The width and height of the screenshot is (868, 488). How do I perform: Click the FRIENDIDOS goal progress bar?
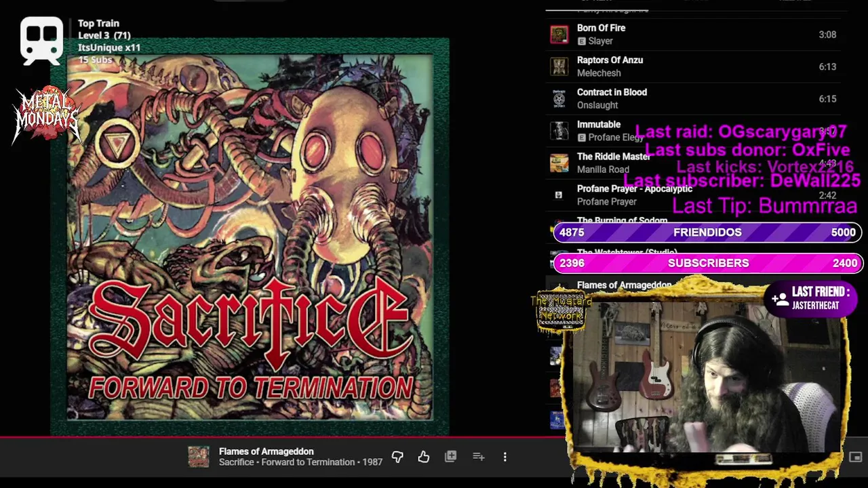tap(707, 232)
